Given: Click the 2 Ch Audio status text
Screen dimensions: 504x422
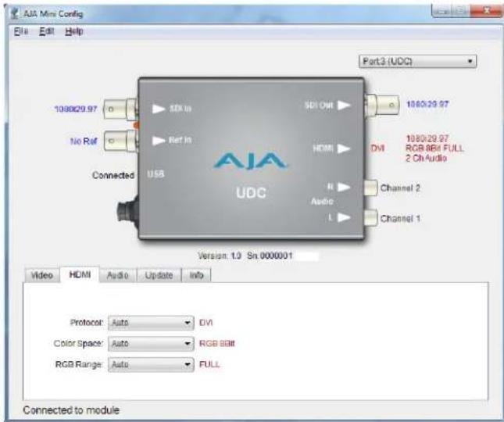Looking at the screenshot, I should coord(426,158).
